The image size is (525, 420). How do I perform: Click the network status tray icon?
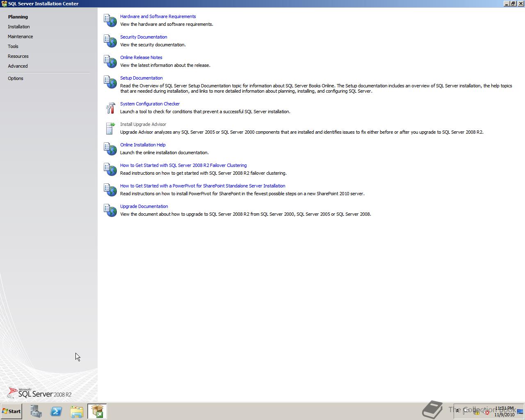477,411
